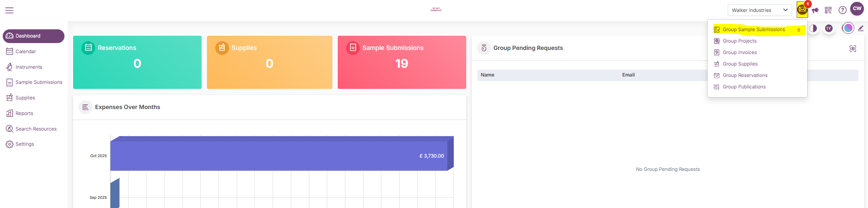Open the megaphone announcements icon
The height and width of the screenshot is (208, 868).
tap(815, 10)
